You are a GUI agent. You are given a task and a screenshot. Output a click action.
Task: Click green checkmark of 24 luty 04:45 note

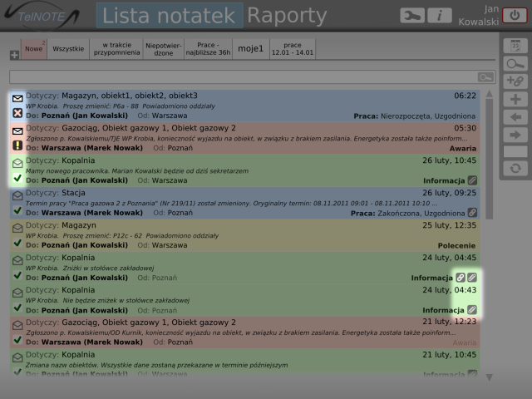17,275
